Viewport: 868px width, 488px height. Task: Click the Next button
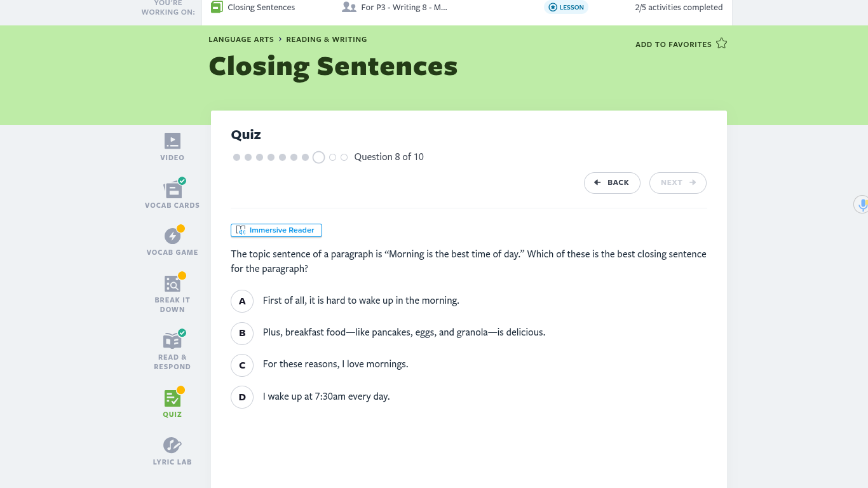(677, 183)
